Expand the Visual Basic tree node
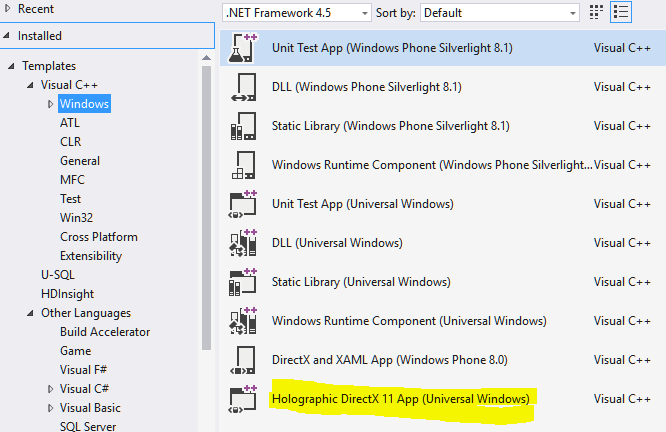This screenshot has width=666, height=432. coord(50,408)
